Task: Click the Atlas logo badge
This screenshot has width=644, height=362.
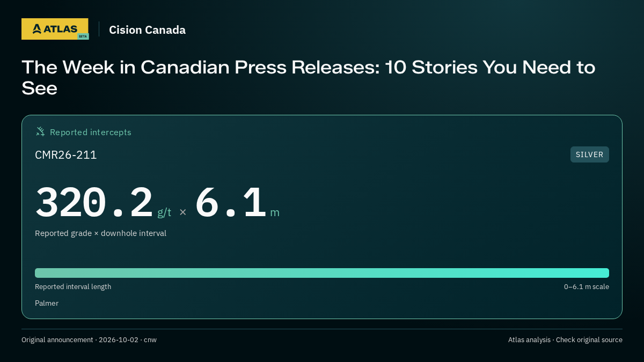Action: 55,29
